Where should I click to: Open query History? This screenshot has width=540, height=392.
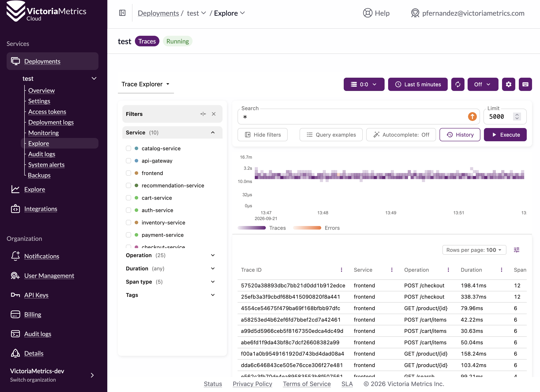[x=459, y=135]
